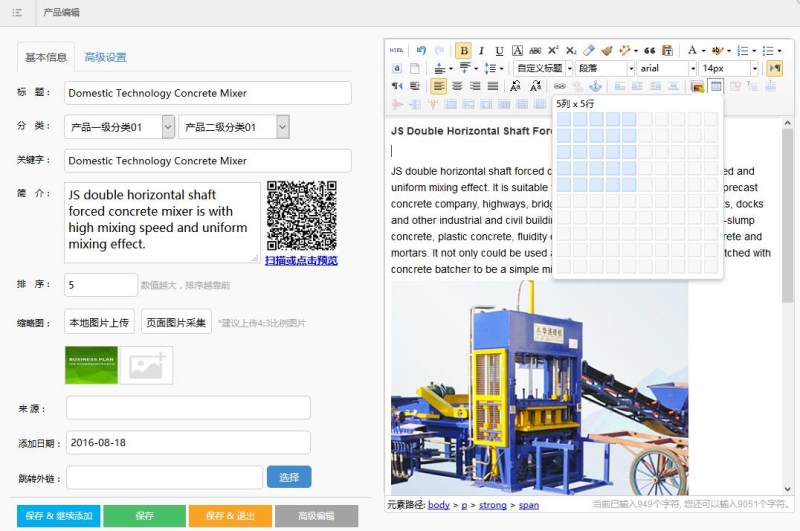Click the italic formatting icon
Image resolution: width=800 pixels, height=531 pixels.
click(481, 50)
